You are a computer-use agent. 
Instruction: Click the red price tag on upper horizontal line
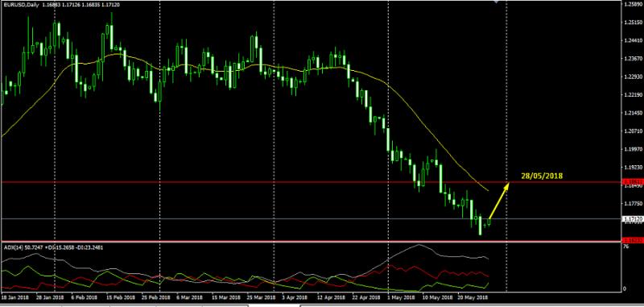(633, 181)
